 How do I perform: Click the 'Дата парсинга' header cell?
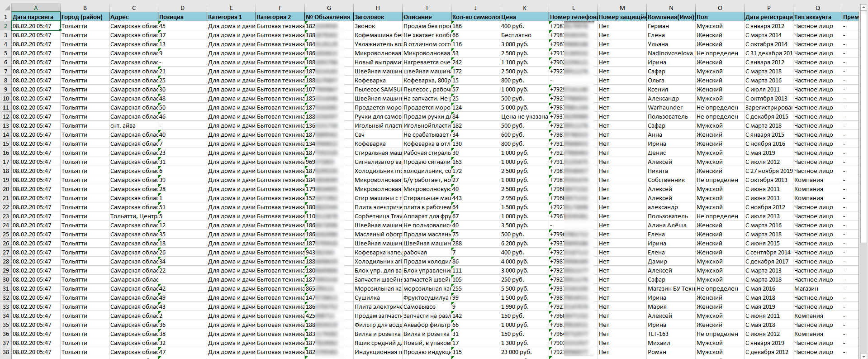click(x=36, y=17)
